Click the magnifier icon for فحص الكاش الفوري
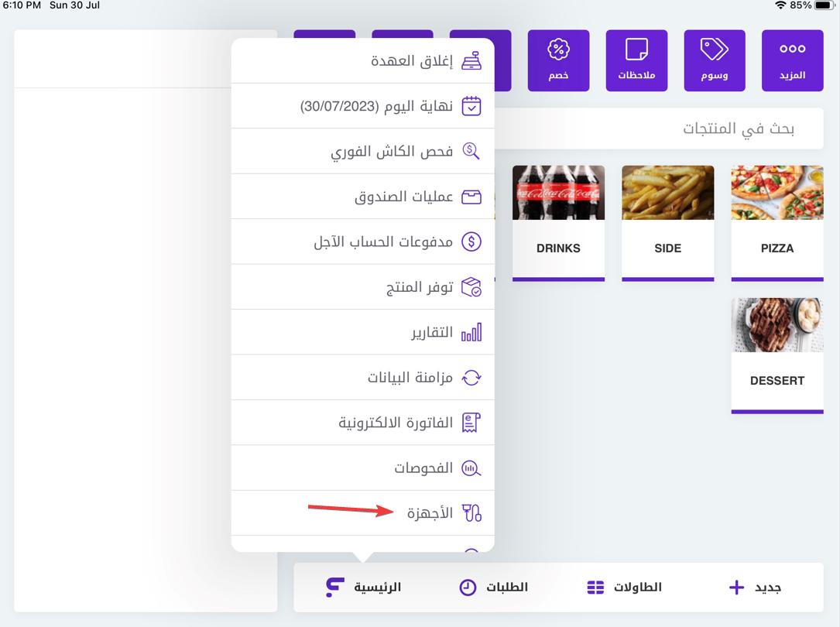Screen dimensions: 840x627 471,151
